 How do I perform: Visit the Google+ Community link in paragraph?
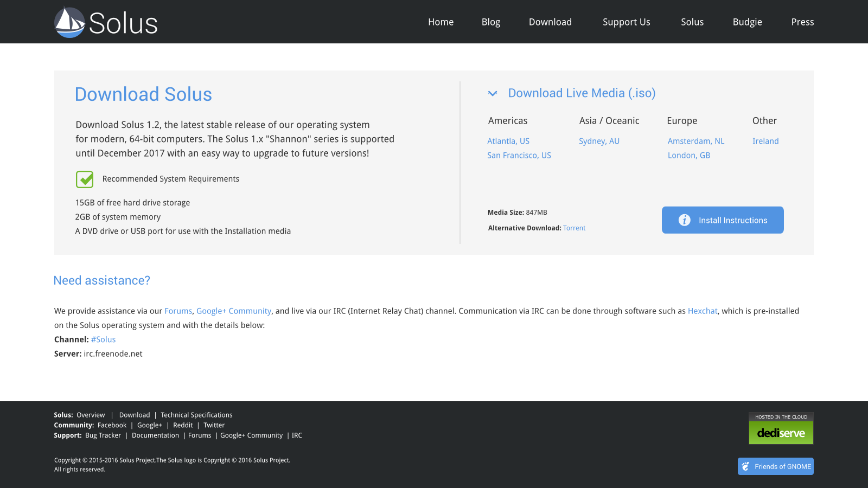coord(234,311)
